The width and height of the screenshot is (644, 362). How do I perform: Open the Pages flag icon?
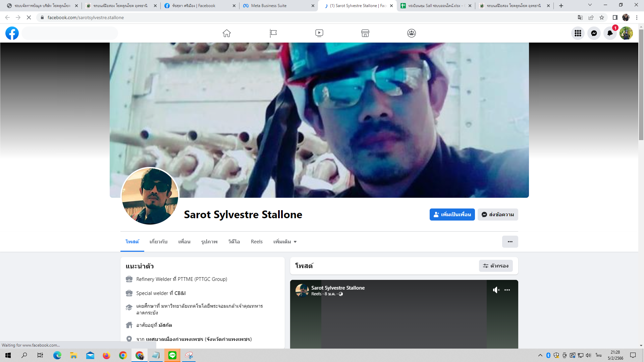[273, 33]
